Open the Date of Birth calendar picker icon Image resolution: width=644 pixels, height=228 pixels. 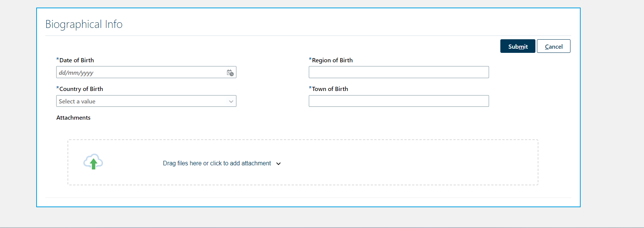pyautogui.click(x=230, y=73)
